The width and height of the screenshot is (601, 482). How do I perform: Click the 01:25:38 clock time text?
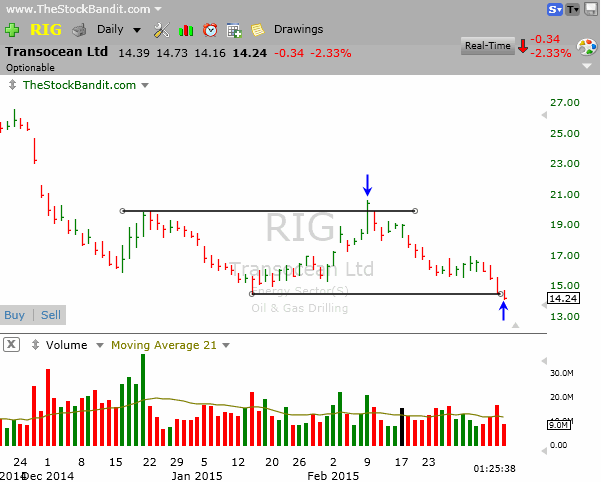(494, 469)
